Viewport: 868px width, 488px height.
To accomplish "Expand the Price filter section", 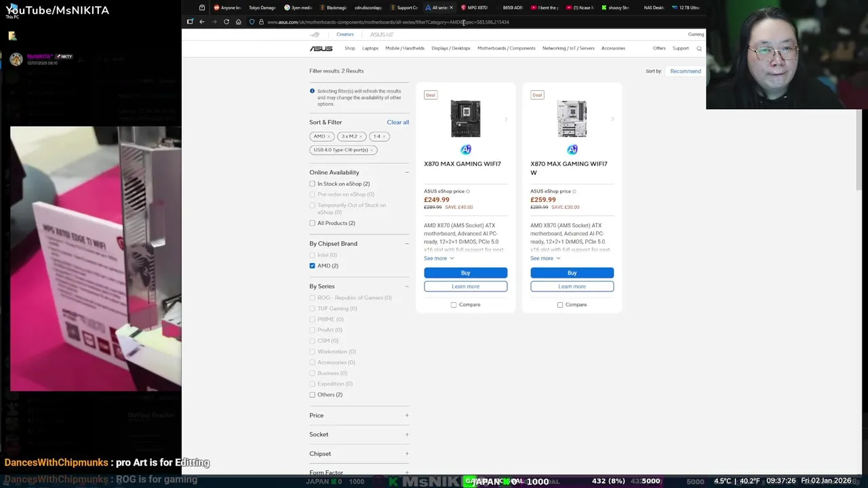I will point(407,415).
